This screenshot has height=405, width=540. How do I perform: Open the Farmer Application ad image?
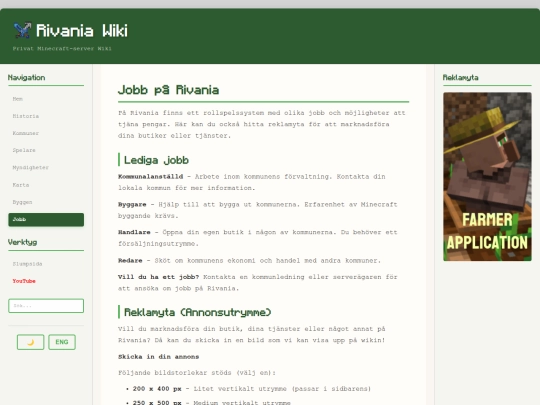pyautogui.click(x=487, y=177)
